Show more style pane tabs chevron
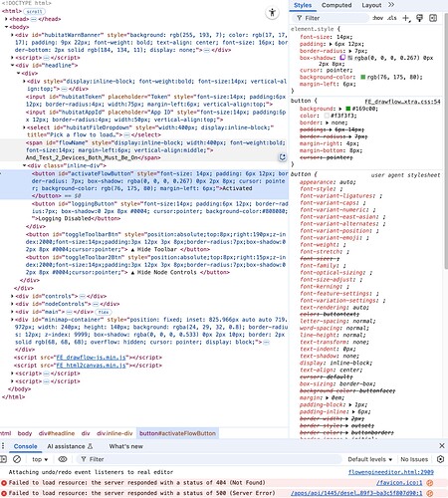The width and height of the screenshot is (448, 498). point(391,5)
